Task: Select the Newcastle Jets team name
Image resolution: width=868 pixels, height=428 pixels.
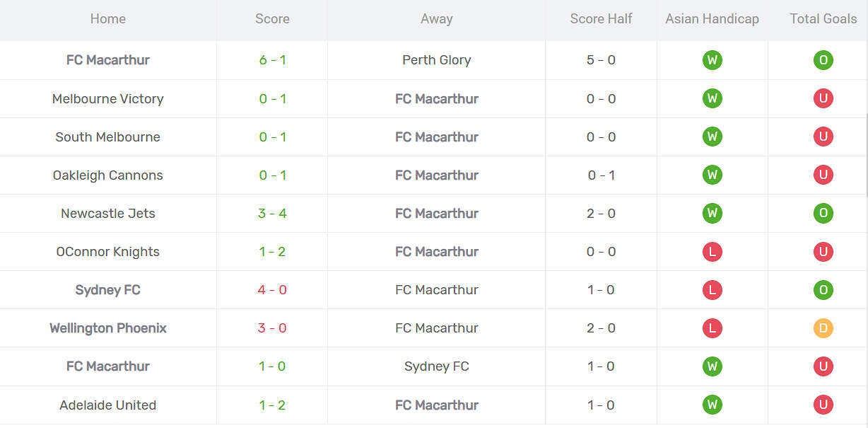Action: point(108,214)
